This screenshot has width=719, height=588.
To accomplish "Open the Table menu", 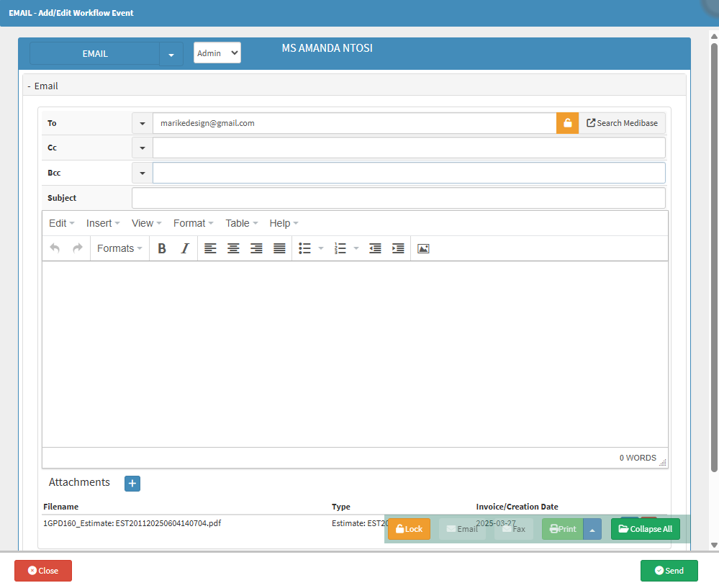I will (x=241, y=223).
